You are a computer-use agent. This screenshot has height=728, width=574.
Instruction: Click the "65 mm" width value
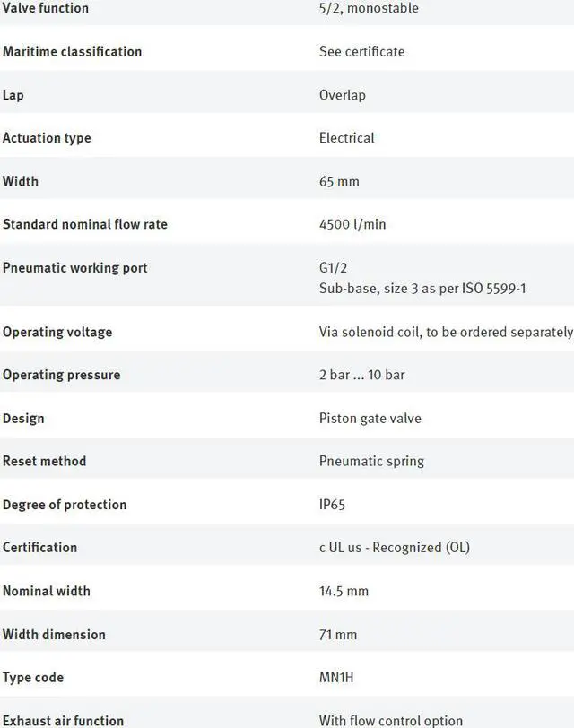pos(339,181)
